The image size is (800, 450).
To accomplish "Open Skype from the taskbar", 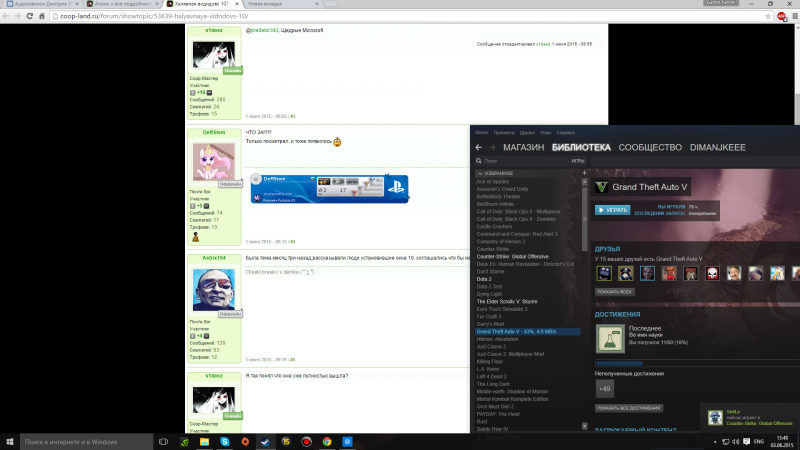I will click(x=224, y=442).
